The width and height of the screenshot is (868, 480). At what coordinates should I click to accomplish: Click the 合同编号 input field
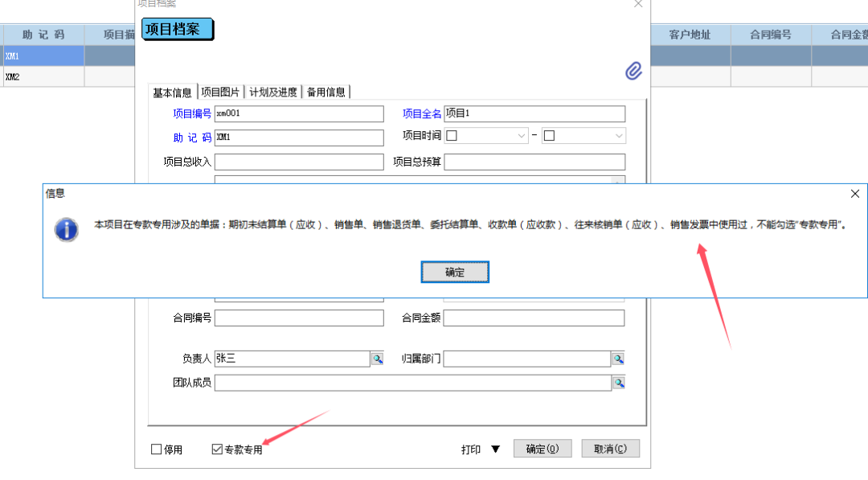(x=299, y=318)
